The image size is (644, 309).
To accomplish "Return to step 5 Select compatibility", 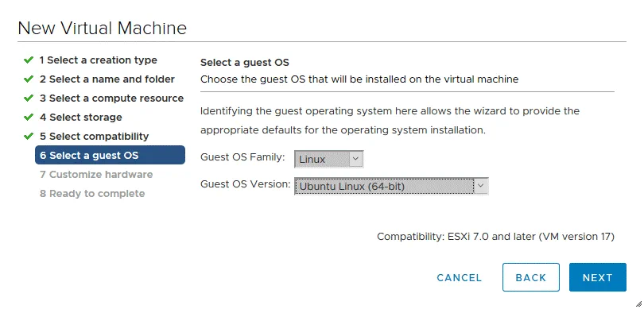I will point(95,137).
